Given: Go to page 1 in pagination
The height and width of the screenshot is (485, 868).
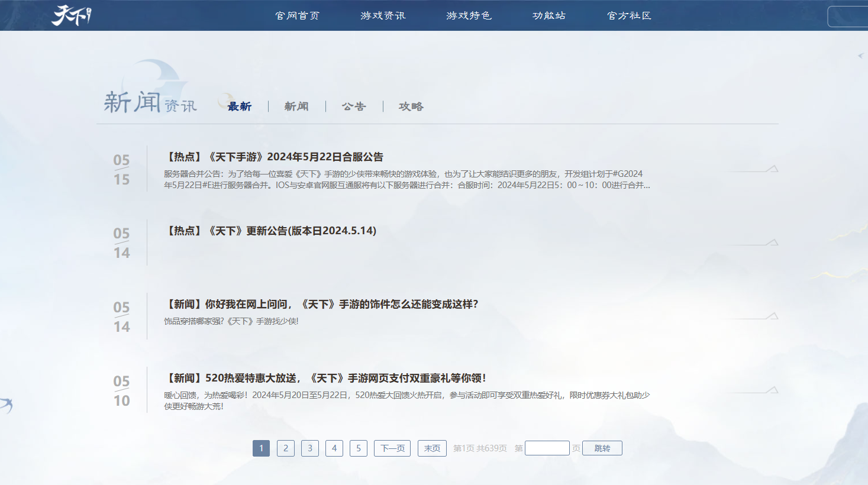Looking at the screenshot, I should (x=261, y=448).
